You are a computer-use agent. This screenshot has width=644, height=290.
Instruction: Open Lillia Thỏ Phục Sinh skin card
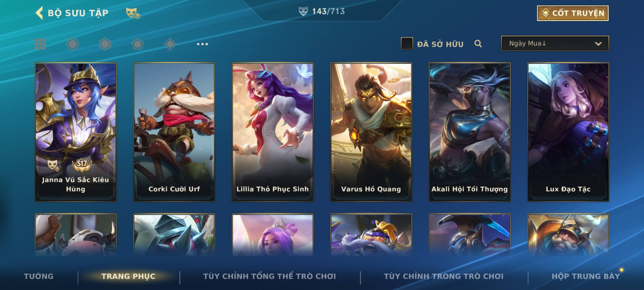[273, 132]
